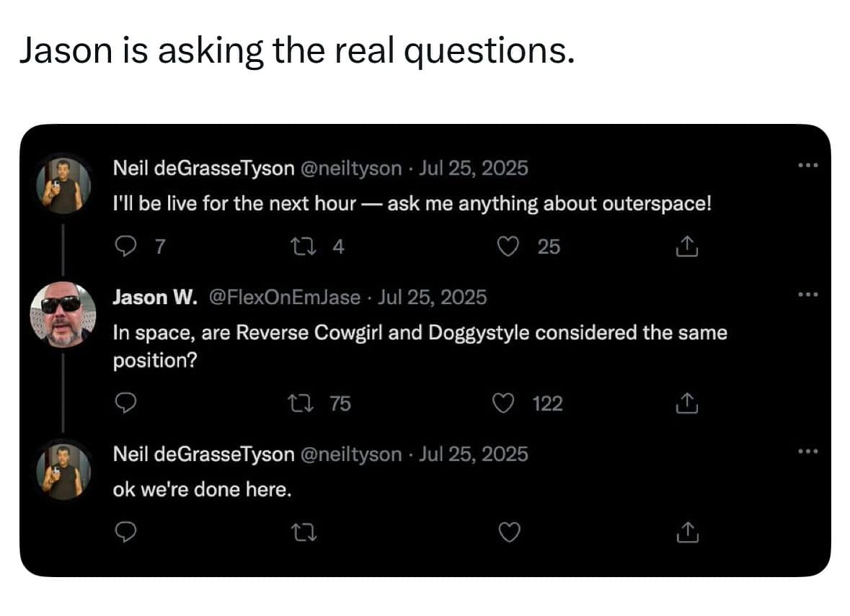Screen dimensions: 850x616
Task: Share the "ok we're done here" tweet
Action: pyautogui.click(x=687, y=532)
